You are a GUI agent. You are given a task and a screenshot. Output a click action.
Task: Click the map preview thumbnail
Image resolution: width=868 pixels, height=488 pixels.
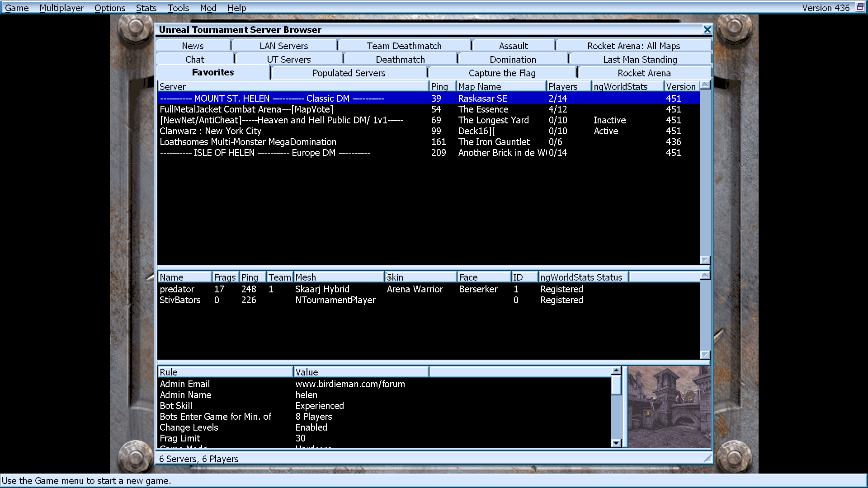point(669,407)
